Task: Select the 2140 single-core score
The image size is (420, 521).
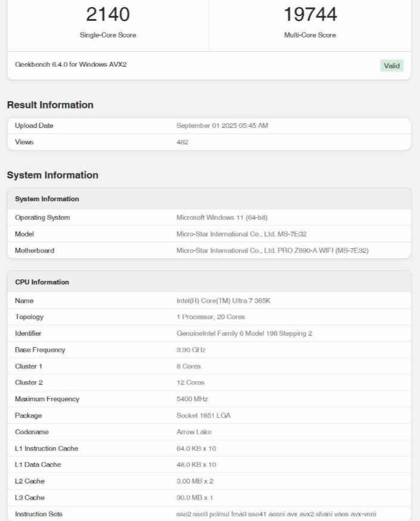Action: pos(108,15)
